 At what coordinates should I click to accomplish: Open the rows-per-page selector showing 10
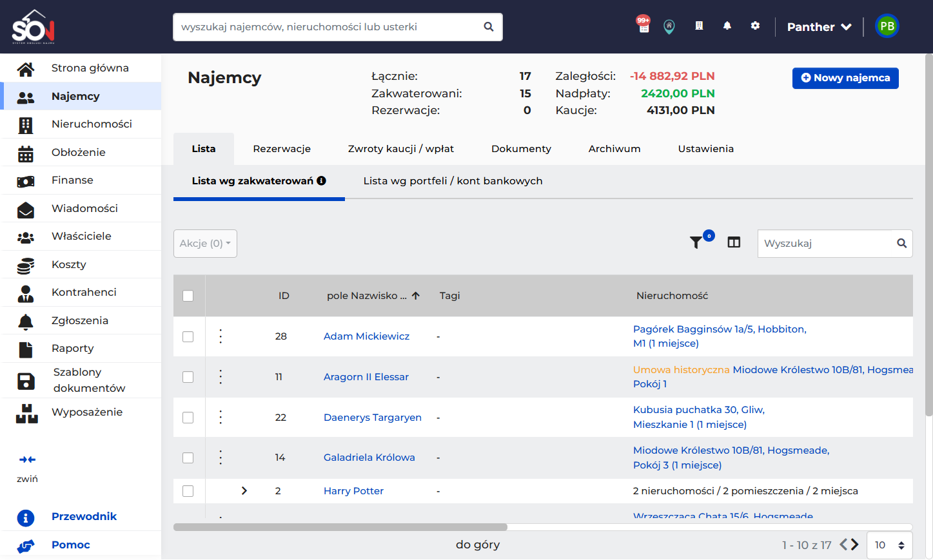890,545
